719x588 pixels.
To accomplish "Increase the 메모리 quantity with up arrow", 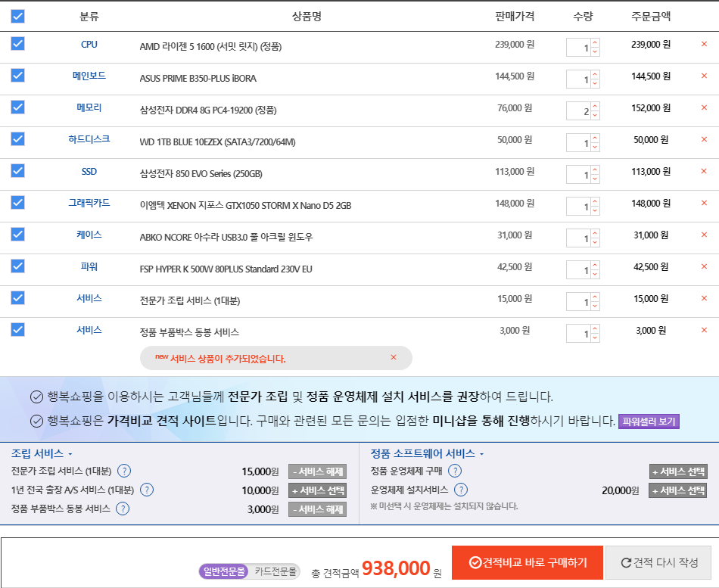I will 595,107.
